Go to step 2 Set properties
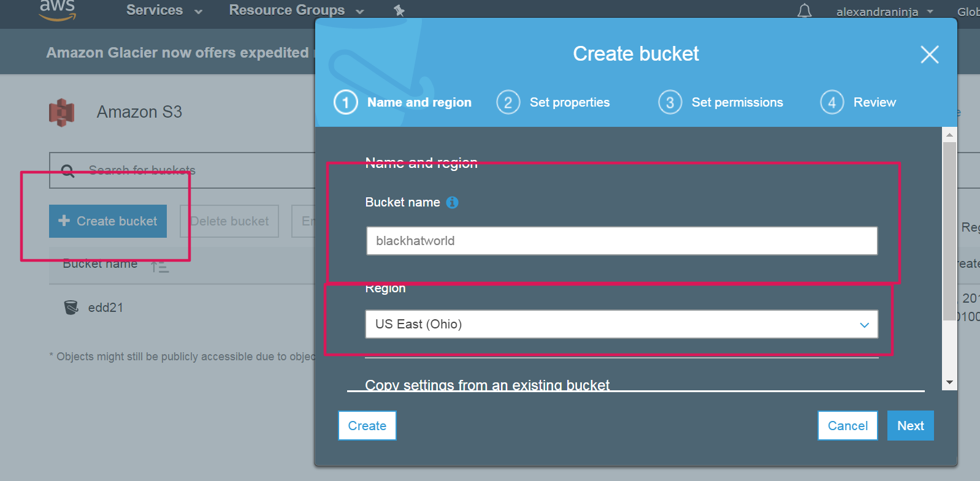 (x=553, y=102)
